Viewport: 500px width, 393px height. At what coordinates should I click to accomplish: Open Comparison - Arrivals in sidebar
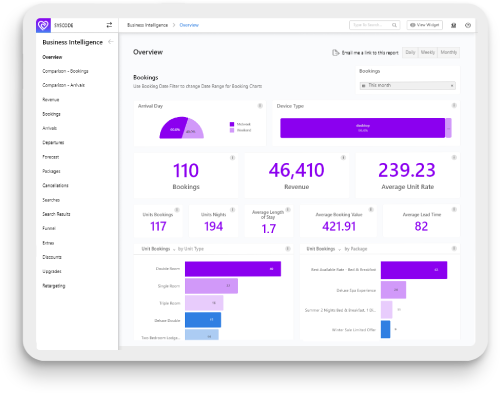pos(63,85)
